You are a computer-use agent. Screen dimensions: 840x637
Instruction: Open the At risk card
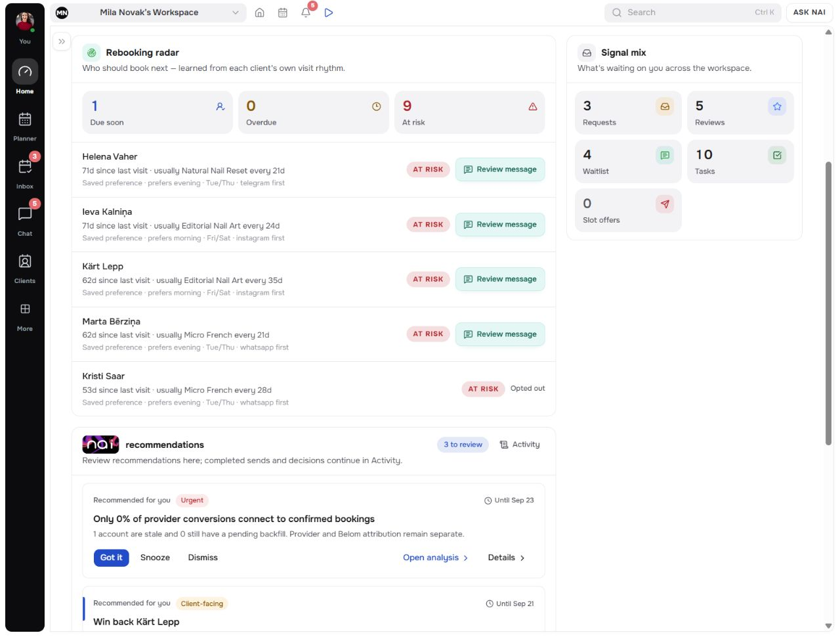point(469,112)
